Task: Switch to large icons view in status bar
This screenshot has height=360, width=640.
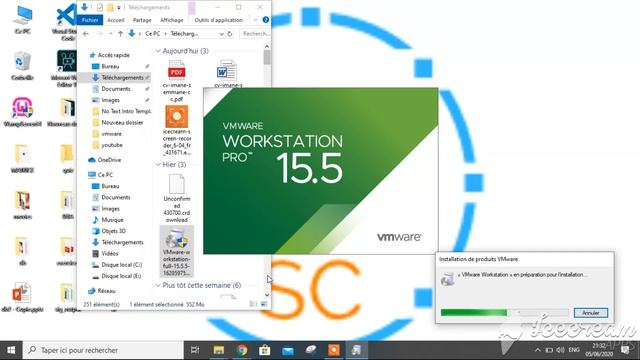Action: coord(264,304)
